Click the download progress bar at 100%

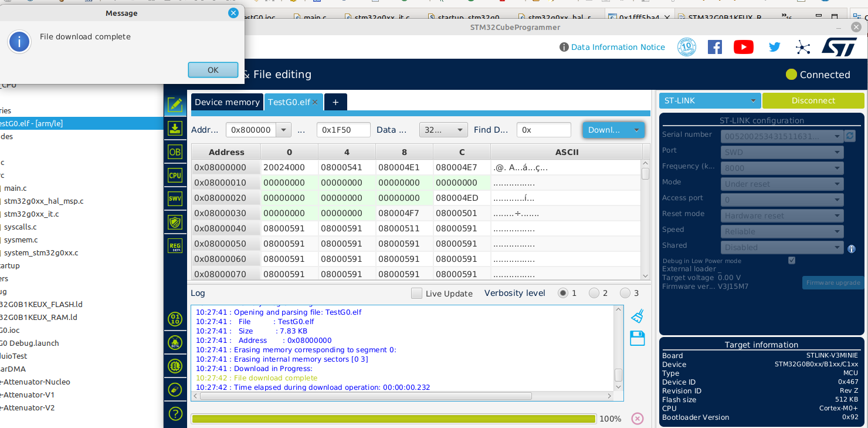pos(394,419)
